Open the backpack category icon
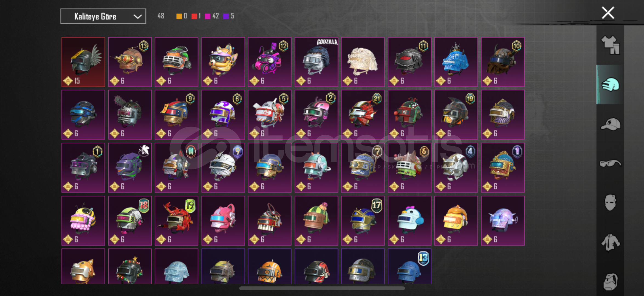The image size is (644, 296). coord(610,281)
